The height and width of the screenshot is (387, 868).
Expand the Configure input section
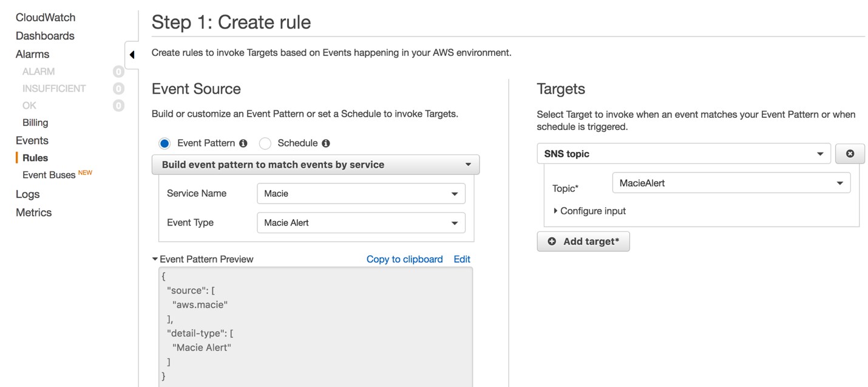[x=589, y=211]
